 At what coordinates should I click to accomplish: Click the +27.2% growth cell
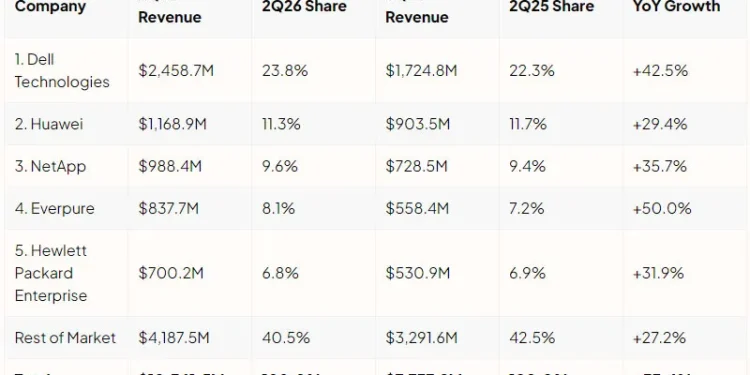click(x=659, y=338)
